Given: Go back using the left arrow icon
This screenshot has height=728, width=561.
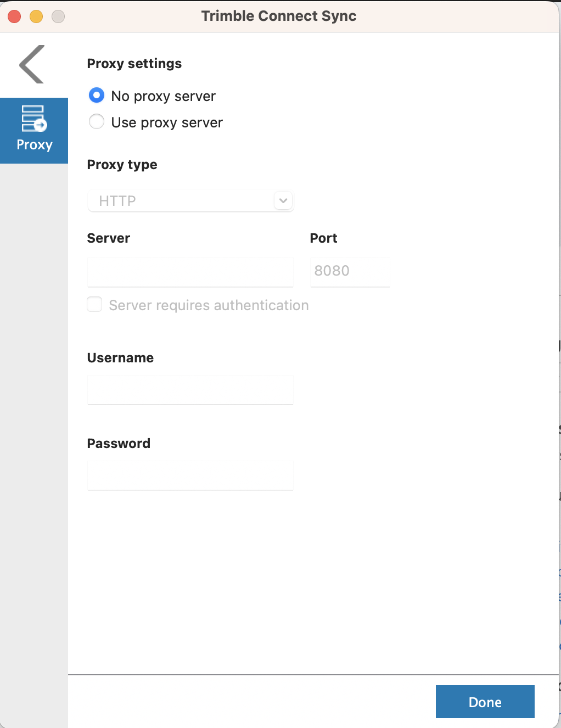Looking at the screenshot, I should tap(32, 64).
